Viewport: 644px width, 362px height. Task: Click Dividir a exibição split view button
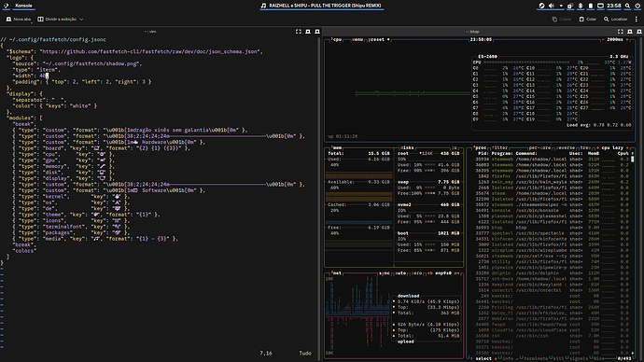click(x=57, y=20)
